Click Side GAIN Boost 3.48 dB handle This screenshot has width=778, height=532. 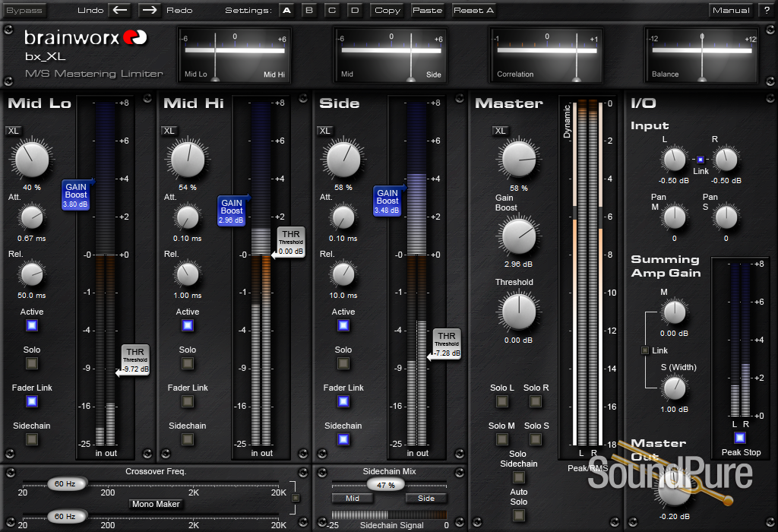(x=387, y=201)
